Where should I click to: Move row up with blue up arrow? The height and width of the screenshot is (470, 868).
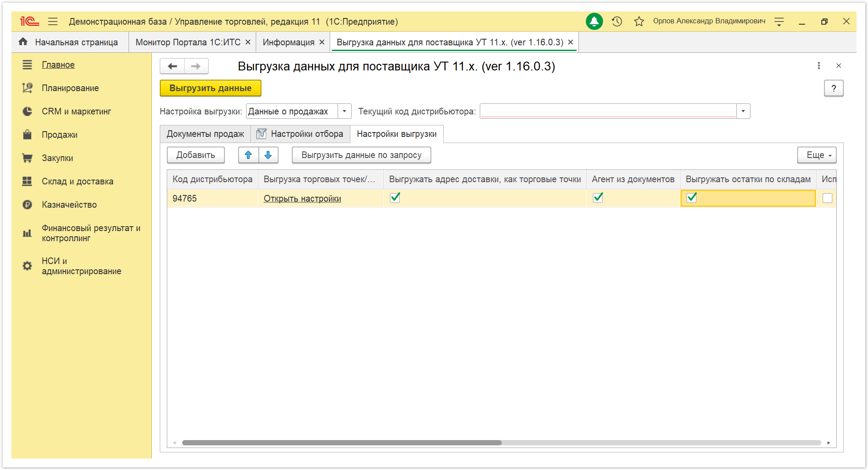click(x=248, y=155)
